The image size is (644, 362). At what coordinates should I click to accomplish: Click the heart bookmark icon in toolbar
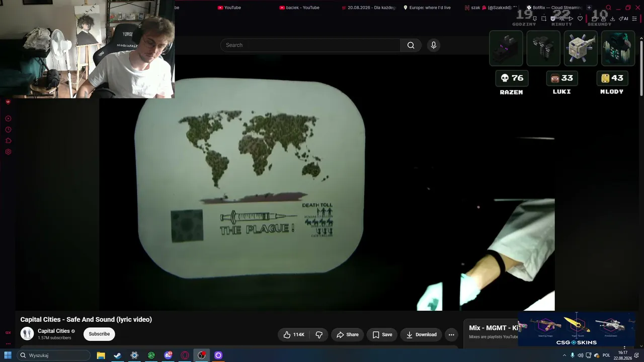coord(580,19)
